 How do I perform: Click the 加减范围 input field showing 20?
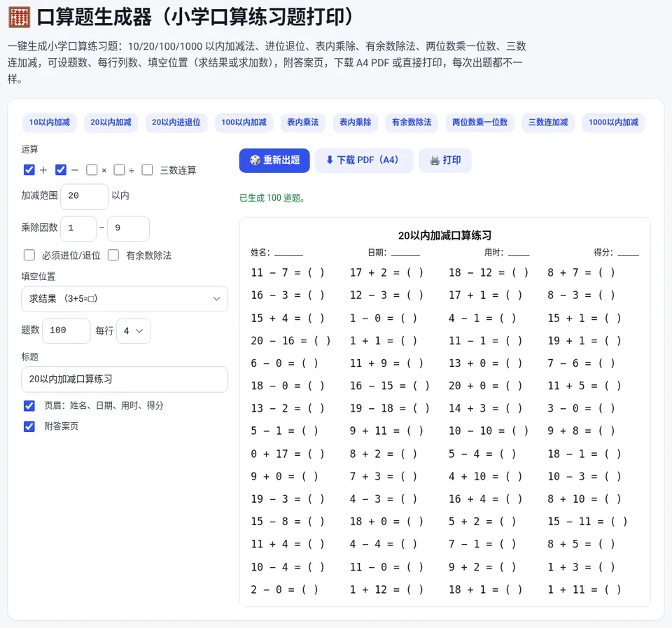coord(85,196)
